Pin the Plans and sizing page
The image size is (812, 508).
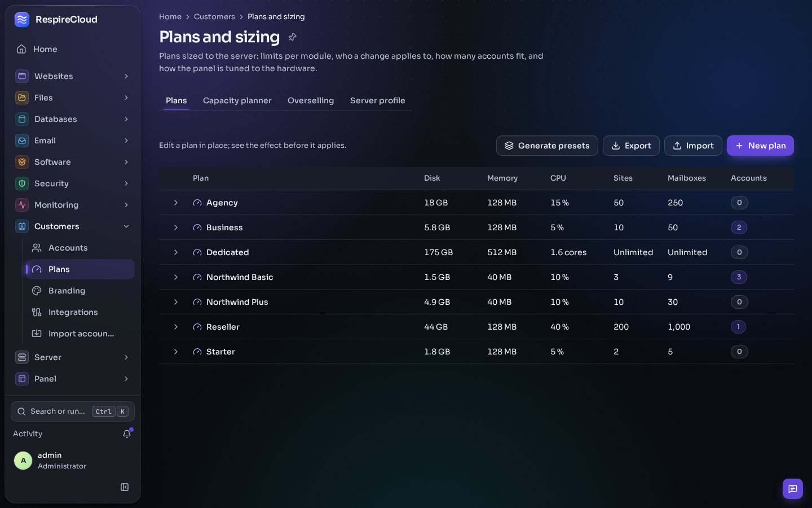coord(293,37)
